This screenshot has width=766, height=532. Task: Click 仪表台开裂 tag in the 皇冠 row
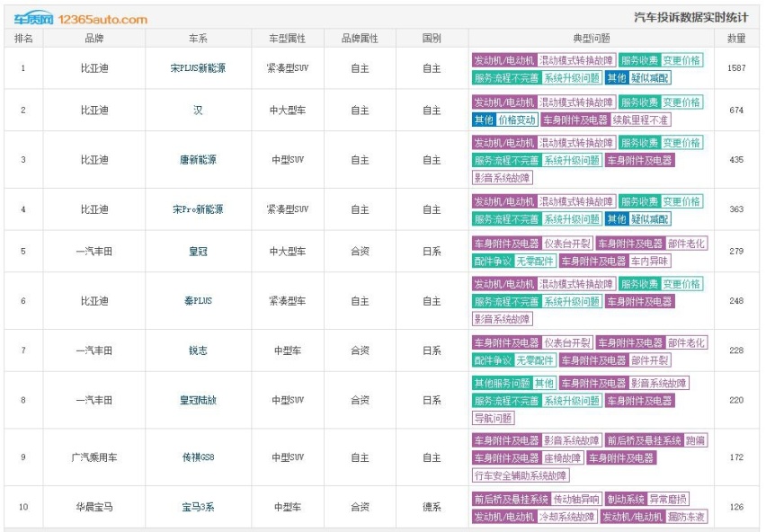point(567,244)
